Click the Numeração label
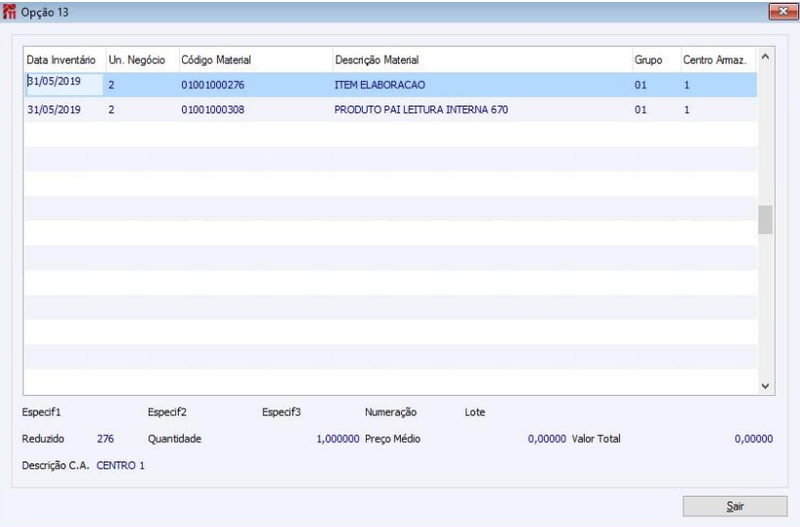This screenshot has width=800, height=527. click(391, 412)
